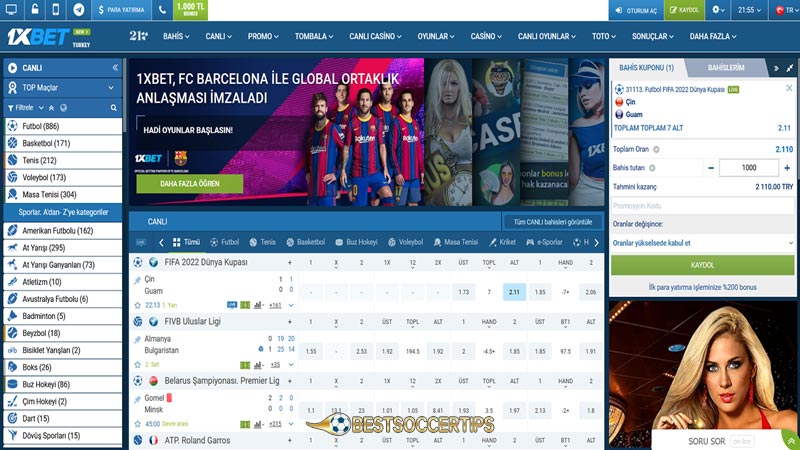This screenshot has width=800, height=450.
Task: Click the green KAYDOL button in top bar
Action: click(x=684, y=10)
